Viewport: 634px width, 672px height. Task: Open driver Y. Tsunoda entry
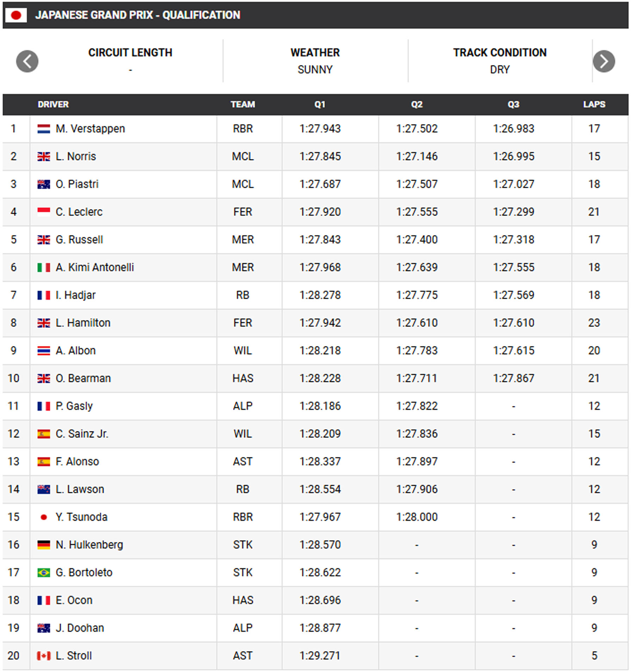[x=81, y=517]
